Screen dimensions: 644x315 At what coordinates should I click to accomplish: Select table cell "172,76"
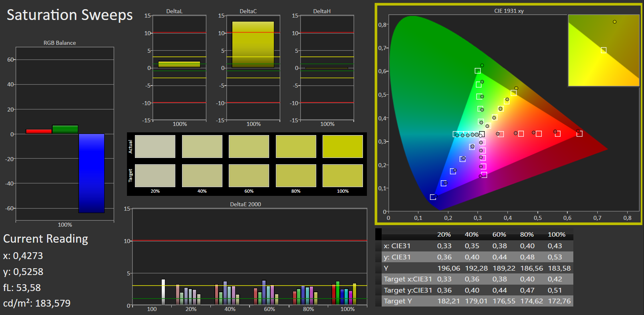559,301
